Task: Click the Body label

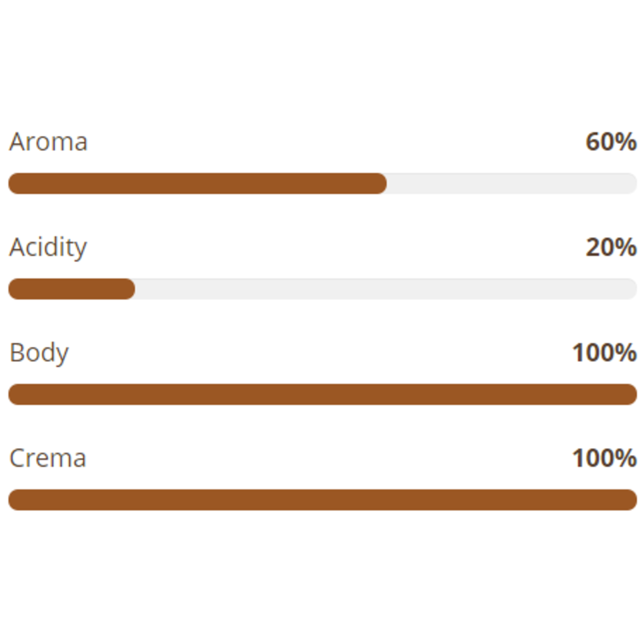Action: point(39,353)
